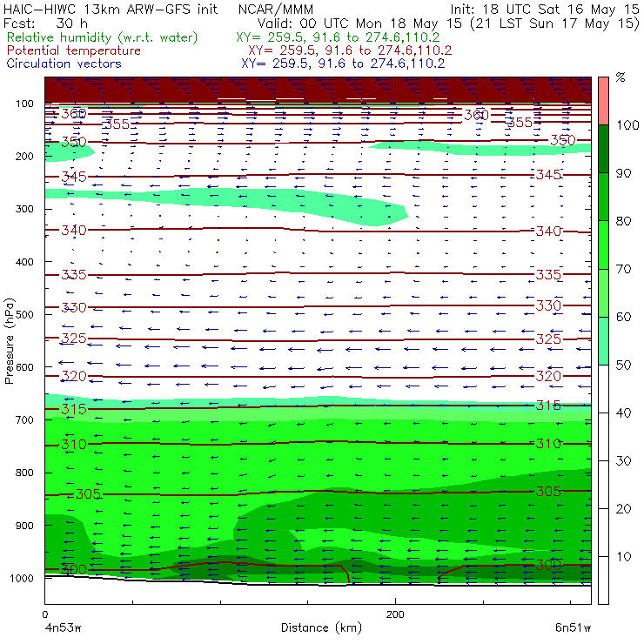
Task: Pick the bright green colorbar segment between 70 and 80
Action: 603,245
